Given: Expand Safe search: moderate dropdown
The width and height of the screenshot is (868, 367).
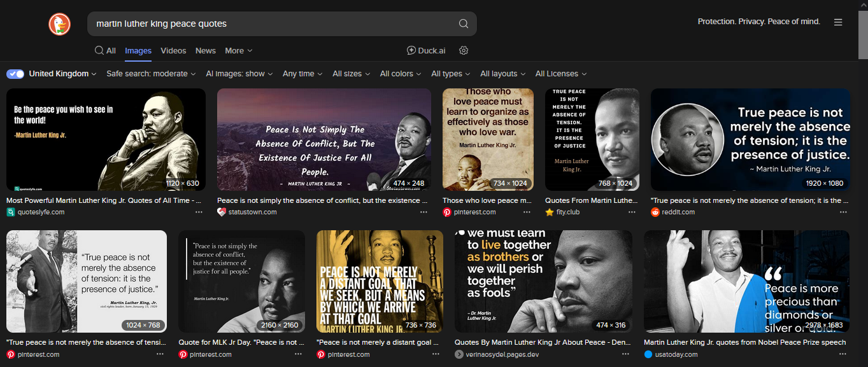Looking at the screenshot, I should point(151,74).
